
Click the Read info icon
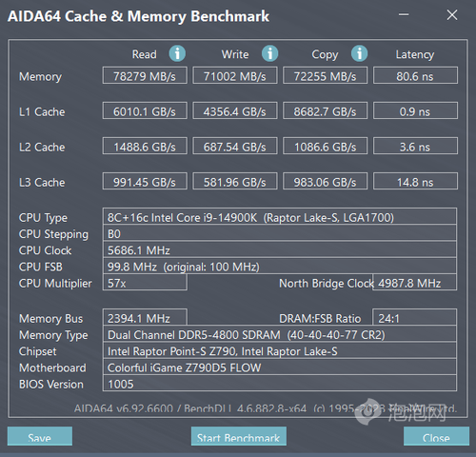click(177, 53)
